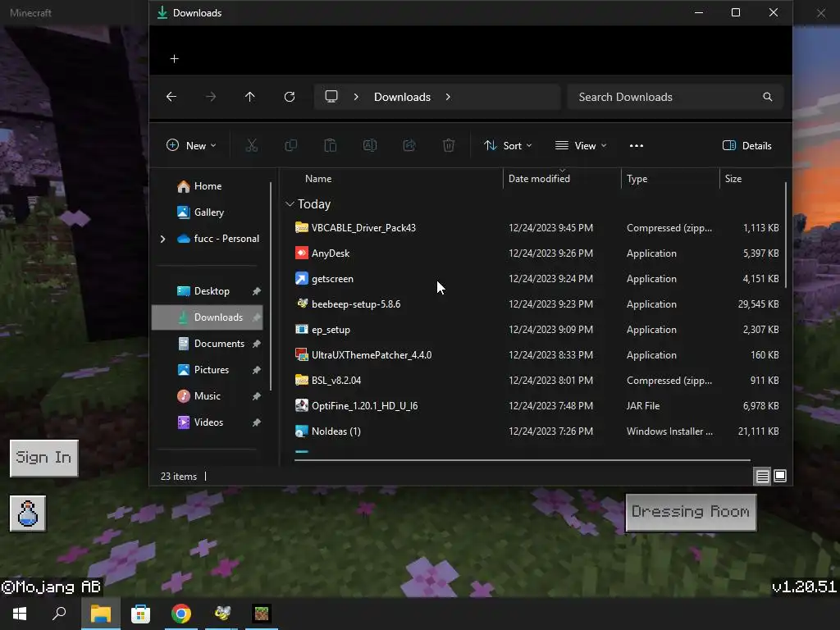Select Documents in the navigation pane
This screenshot has width=840, height=630.
tap(208, 344)
